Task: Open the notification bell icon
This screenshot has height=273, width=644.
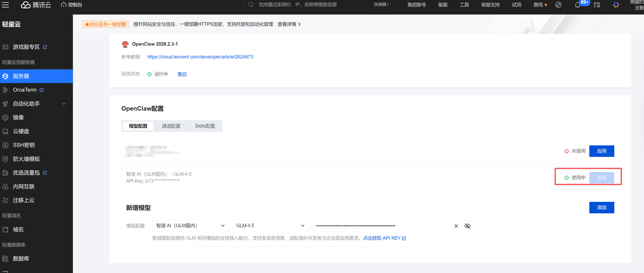Action: (577, 5)
